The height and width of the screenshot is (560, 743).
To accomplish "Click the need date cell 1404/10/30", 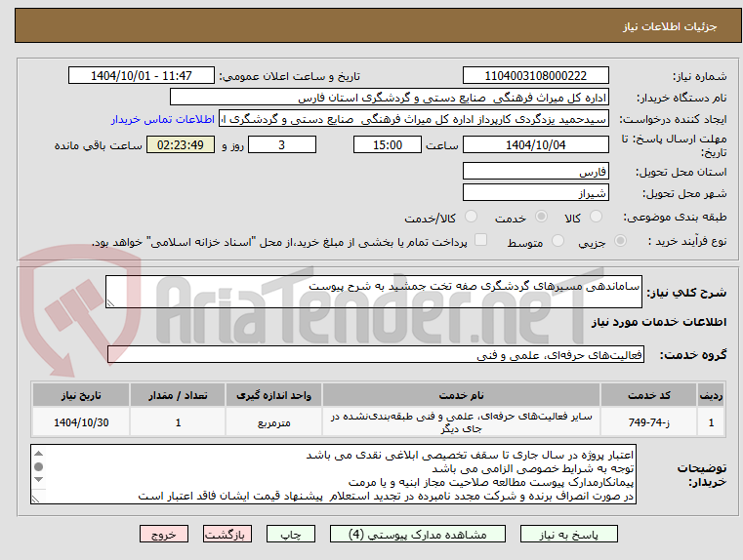I will tap(81, 422).
